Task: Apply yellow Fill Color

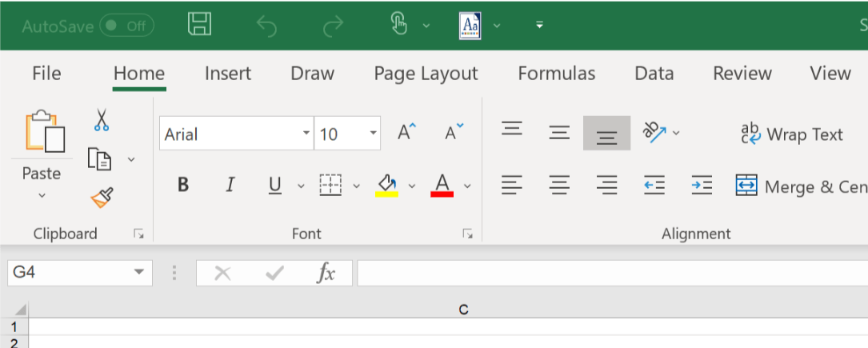Action: pyautogui.click(x=386, y=186)
